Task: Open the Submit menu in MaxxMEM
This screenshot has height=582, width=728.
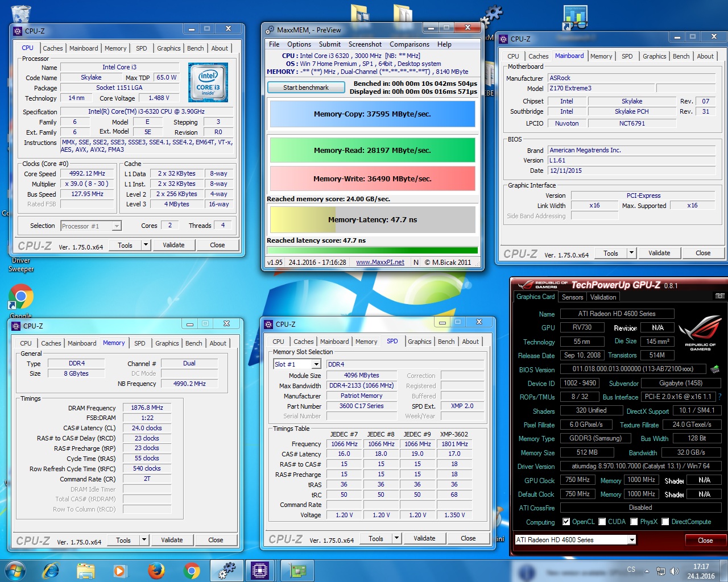Action: click(x=330, y=44)
